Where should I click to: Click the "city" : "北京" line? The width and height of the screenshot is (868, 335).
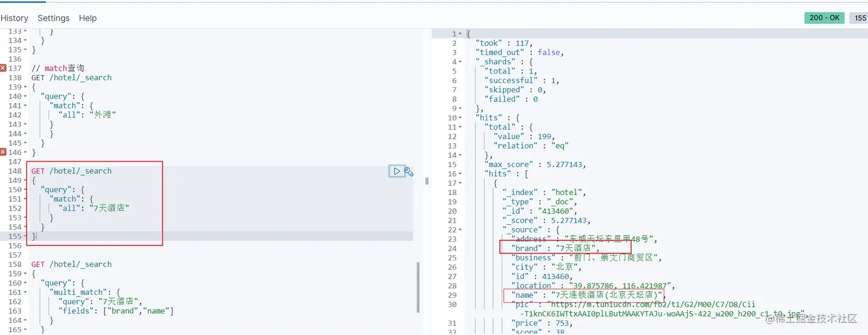click(547, 267)
